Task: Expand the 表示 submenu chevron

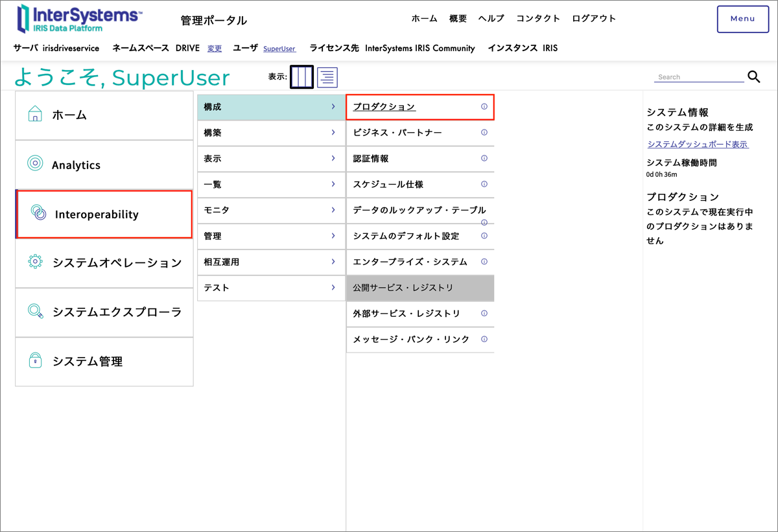Action: pyautogui.click(x=333, y=158)
